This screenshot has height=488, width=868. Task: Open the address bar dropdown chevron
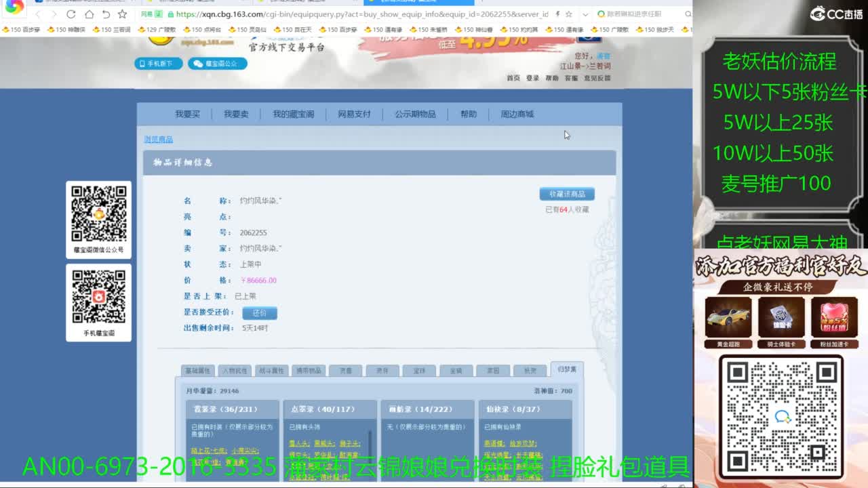click(585, 14)
